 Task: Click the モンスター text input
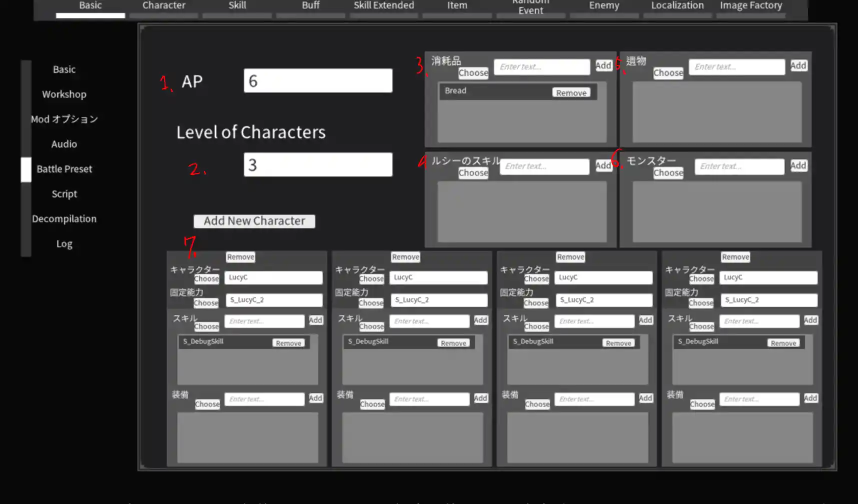click(x=739, y=166)
